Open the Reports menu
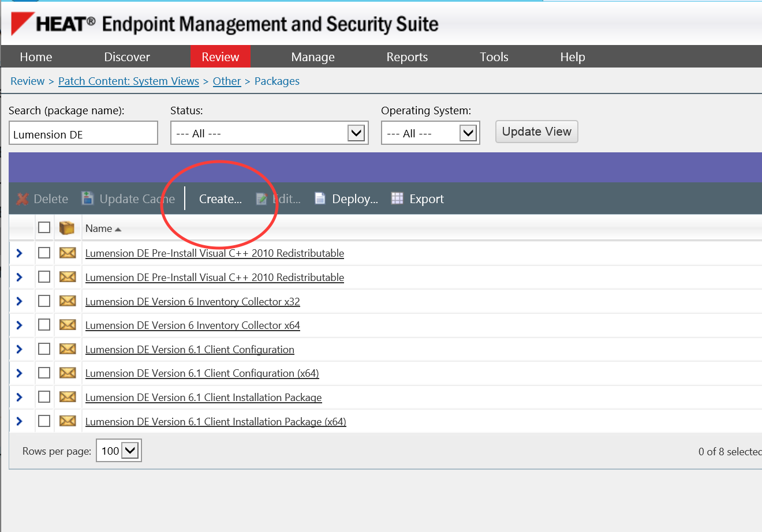The width and height of the screenshot is (762, 532). (x=407, y=57)
